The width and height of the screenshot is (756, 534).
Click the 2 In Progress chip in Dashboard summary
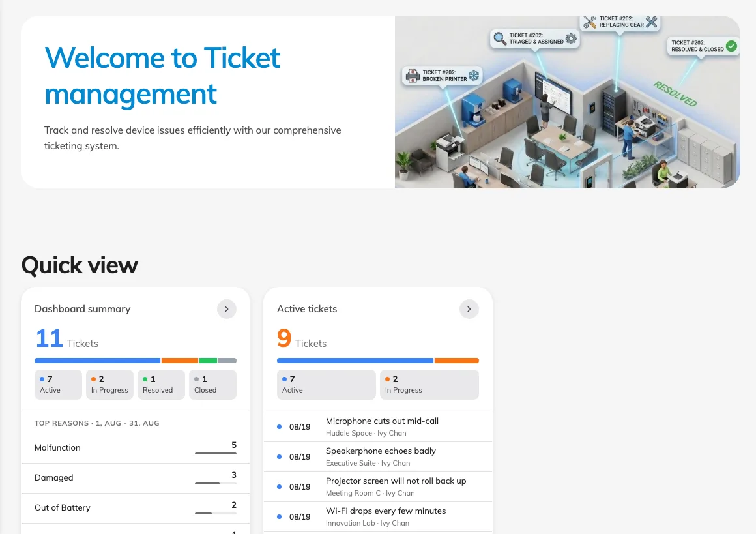[x=110, y=385]
